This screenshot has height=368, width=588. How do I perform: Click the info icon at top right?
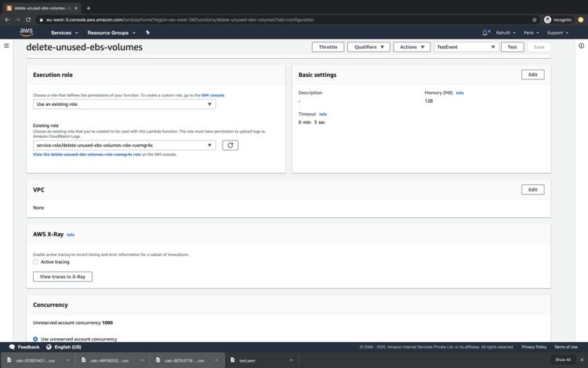pyautogui.click(x=581, y=46)
